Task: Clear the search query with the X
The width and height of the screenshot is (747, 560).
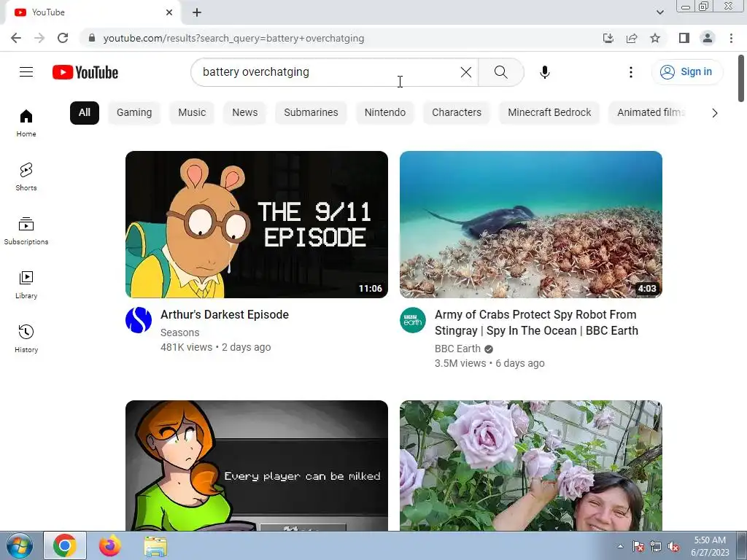Action: (466, 72)
